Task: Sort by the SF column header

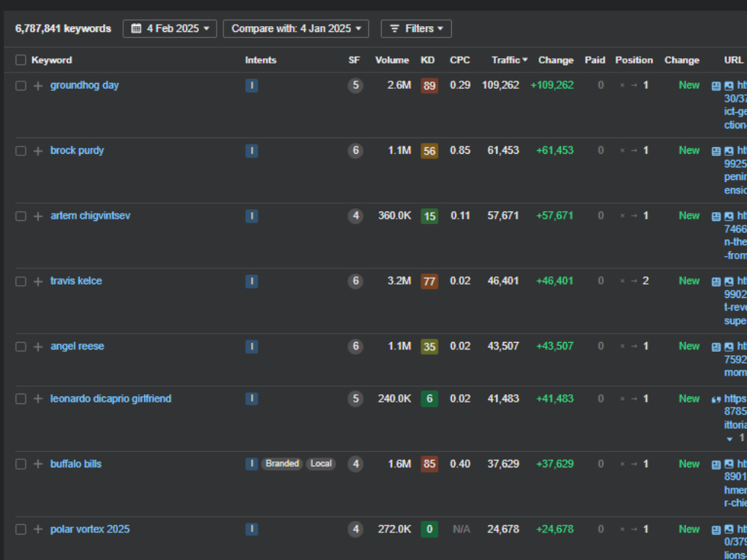Action: tap(354, 60)
